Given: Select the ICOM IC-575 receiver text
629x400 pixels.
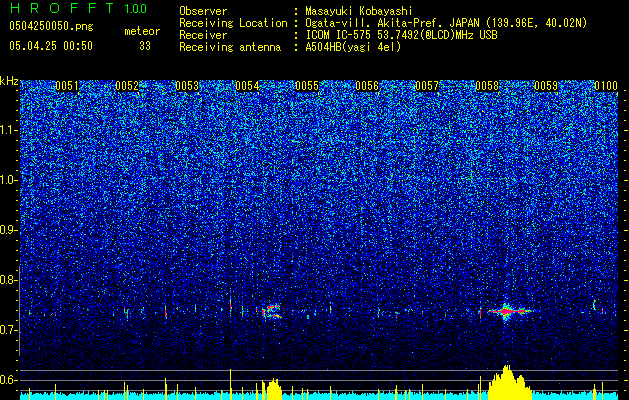Looking at the screenshot, I should click(x=401, y=35).
